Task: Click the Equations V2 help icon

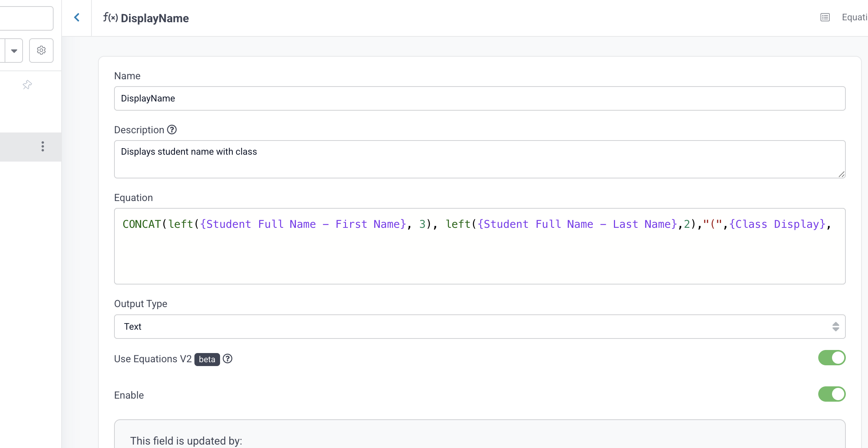Action: tap(228, 359)
